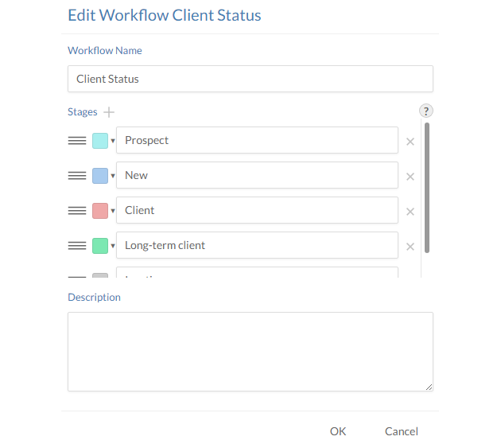Image resolution: width=501 pixels, height=448 pixels.
Task: Select the Long-term client reorder handle
Action: pos(77,246)
